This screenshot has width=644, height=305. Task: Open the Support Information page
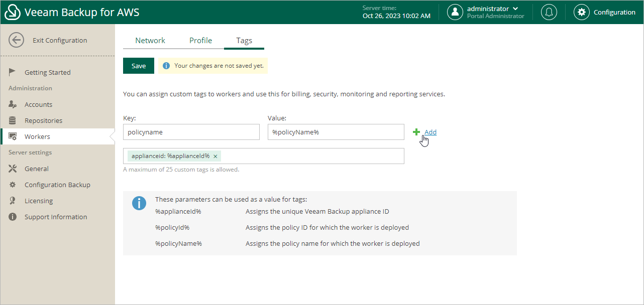(x=56, y=217)
